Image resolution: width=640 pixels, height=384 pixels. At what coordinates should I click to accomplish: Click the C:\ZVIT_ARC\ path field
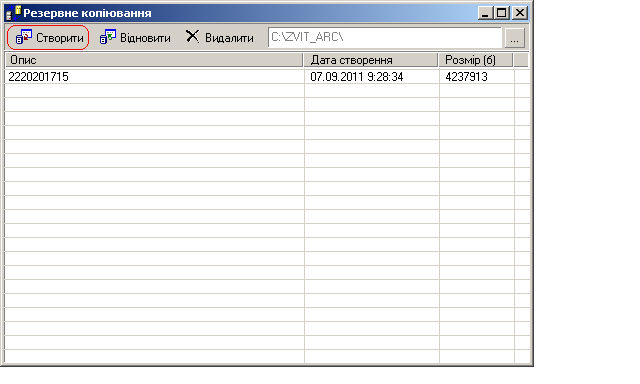point(384,38)
